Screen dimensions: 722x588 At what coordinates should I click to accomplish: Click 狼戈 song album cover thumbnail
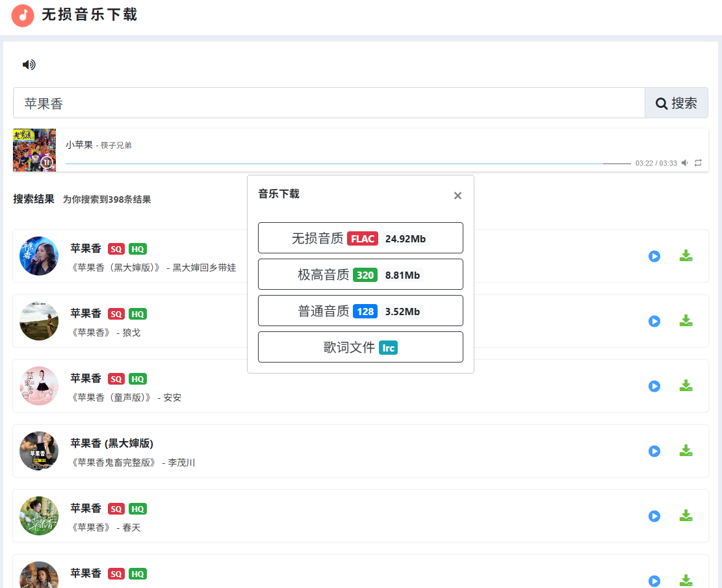coord(39,321)
